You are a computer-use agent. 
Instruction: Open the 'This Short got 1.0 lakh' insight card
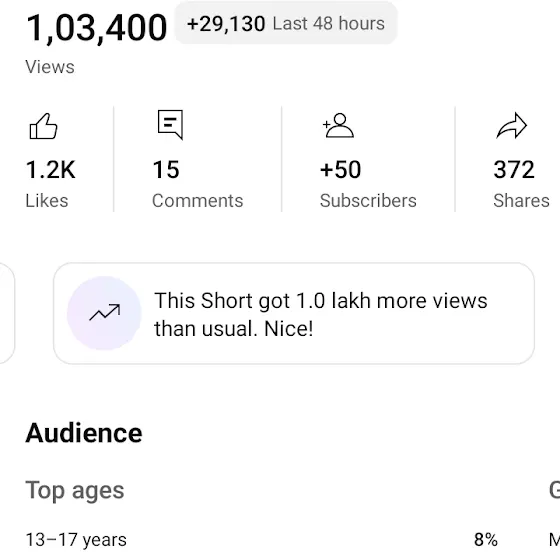pyautogui.click(x=294, y=313)
